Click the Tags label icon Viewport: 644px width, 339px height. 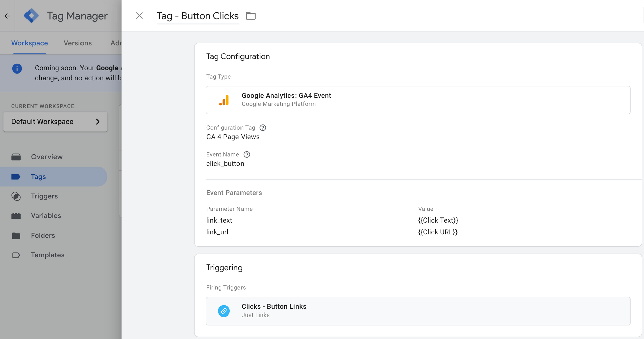coord(16,177)
